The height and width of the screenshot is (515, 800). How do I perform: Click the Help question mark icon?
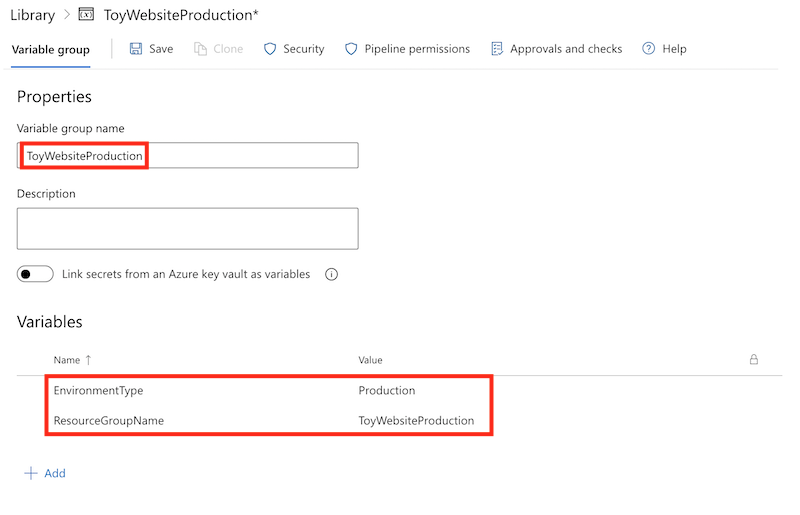648,48
